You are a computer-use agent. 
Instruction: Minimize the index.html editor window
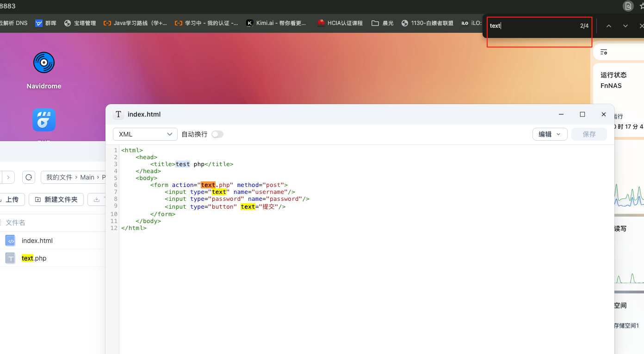pyautogui.click(x=561, y=114)
